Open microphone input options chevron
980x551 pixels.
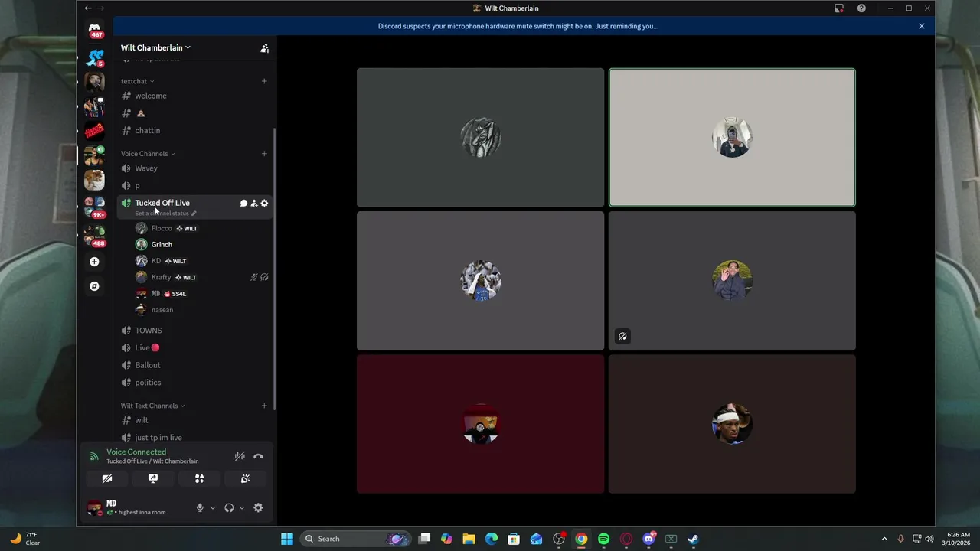click(213, 507)
